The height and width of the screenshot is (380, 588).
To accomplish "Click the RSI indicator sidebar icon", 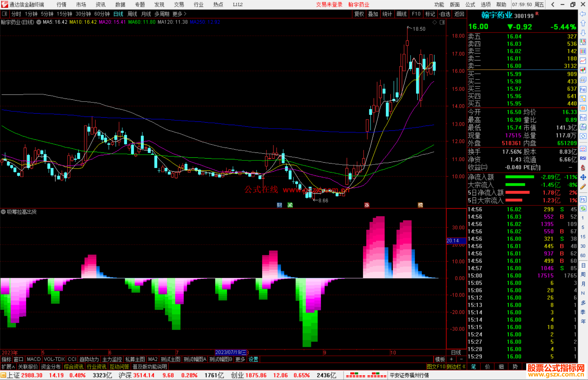I will [x=583, y=158].
